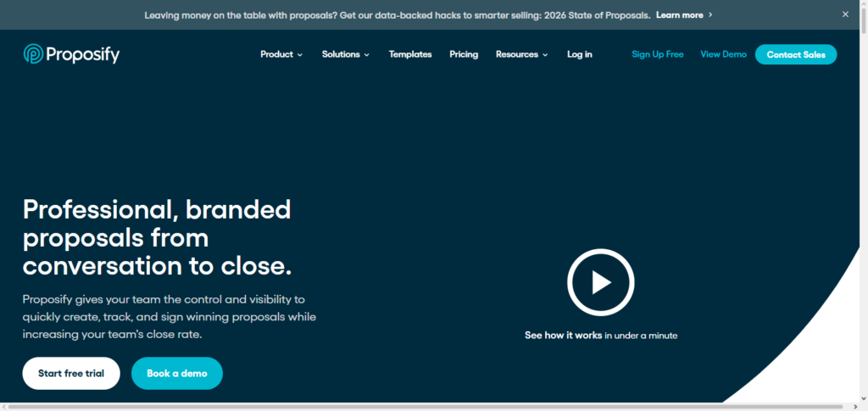Click the Log in link
The width and height of the screenshot is (868, 411).
coord(580,54)
